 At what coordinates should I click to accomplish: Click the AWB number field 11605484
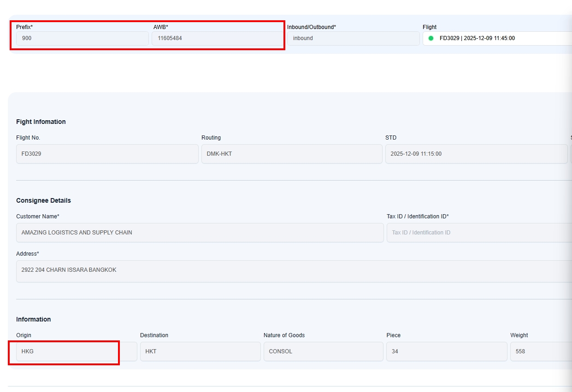coord(217,38)
